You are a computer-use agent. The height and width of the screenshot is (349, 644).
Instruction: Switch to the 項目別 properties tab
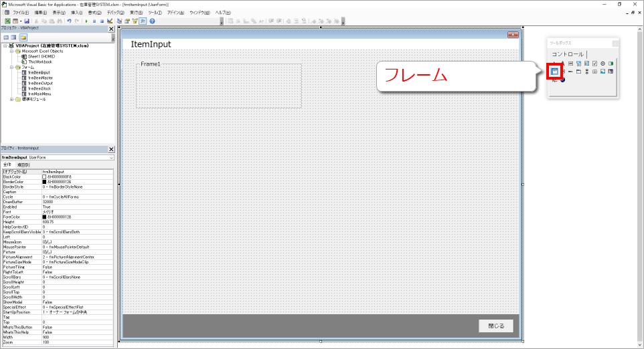coord(23,165)
